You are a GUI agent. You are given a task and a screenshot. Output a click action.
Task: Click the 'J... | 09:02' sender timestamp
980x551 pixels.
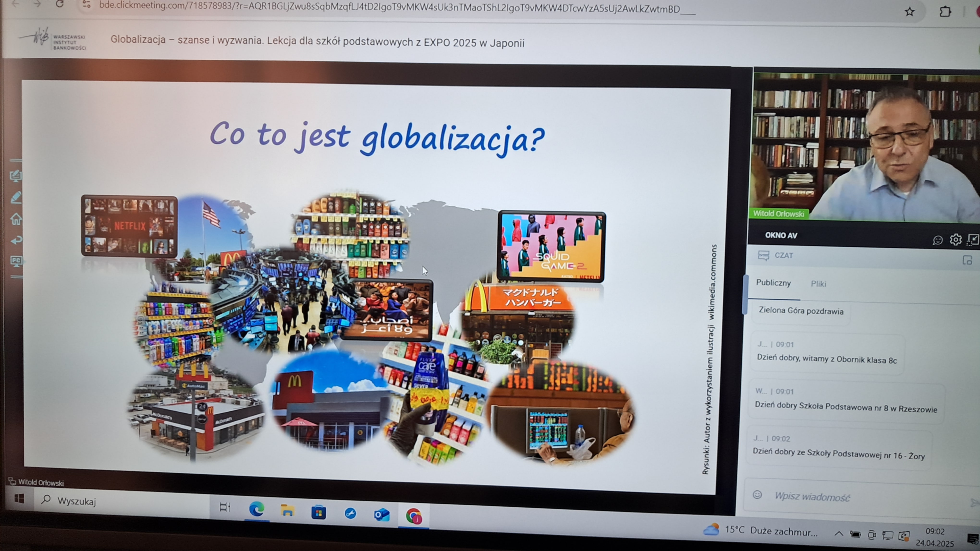click(772, 438)
